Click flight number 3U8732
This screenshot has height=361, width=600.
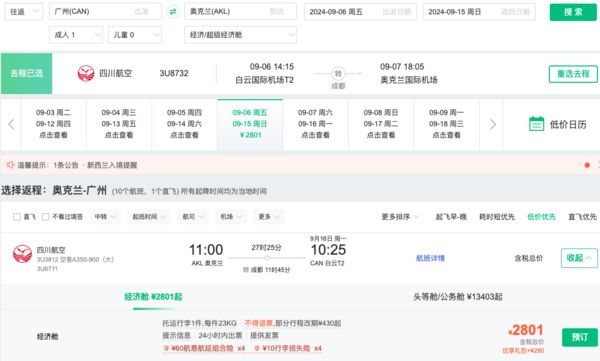click(174, 73)
